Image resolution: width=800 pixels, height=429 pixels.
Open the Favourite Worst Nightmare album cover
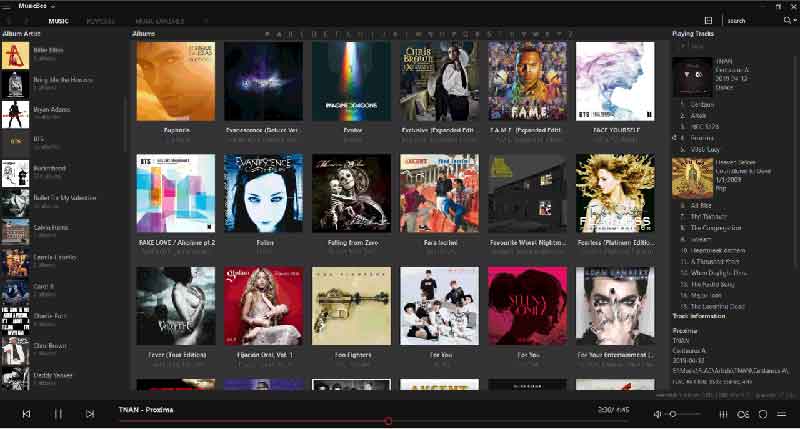point(527,193)
